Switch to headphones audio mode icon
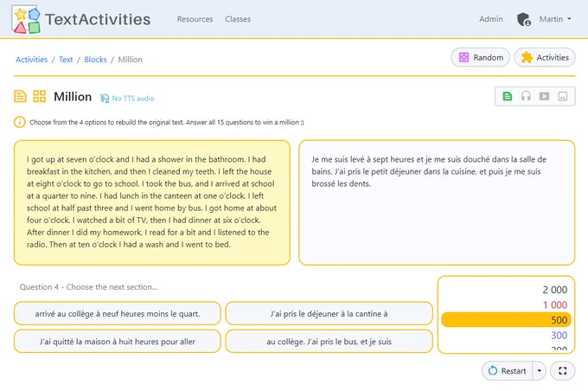The width and height of the screenshot is (588, 391). point(526,96)
